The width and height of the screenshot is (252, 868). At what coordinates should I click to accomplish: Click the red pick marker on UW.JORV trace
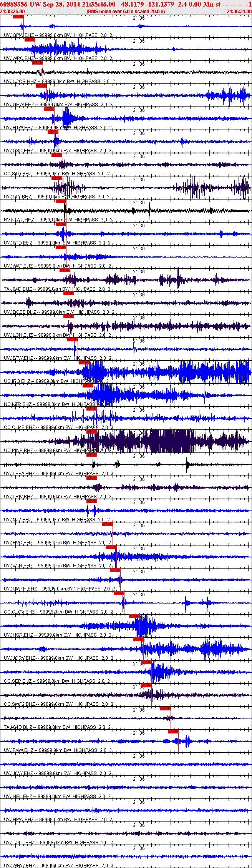pos(138,639)
